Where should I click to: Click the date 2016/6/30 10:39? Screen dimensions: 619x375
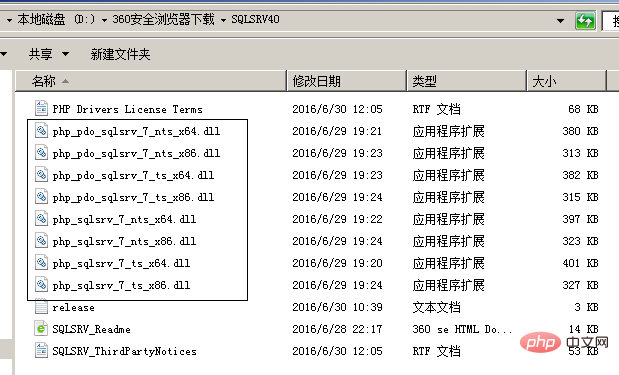[x=337, y=307]
